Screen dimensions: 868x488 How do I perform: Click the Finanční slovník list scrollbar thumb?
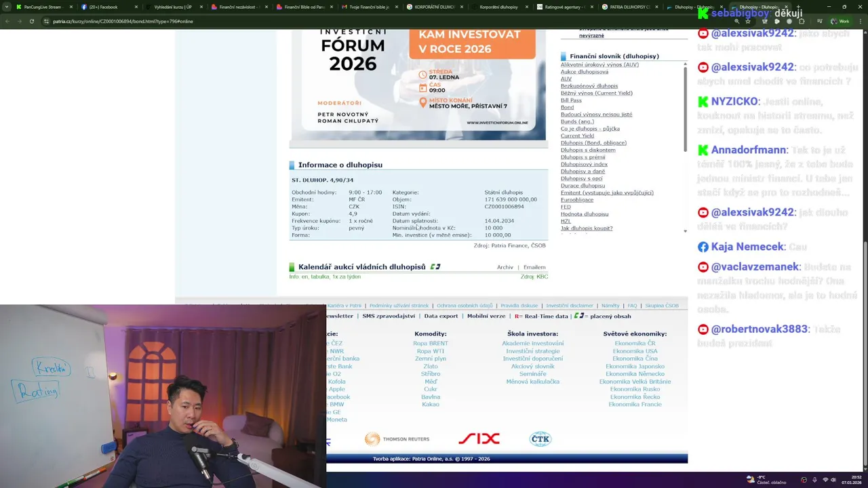pyautogui.click(x=685, y=108)
